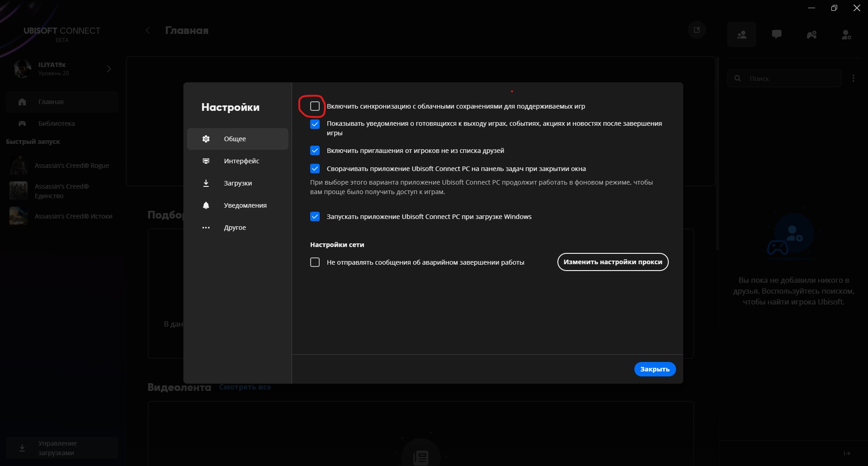Viewport: 868px width, 466px height.
Task: Click the collapse side panel arrow icon
Action: click(847, 453)
